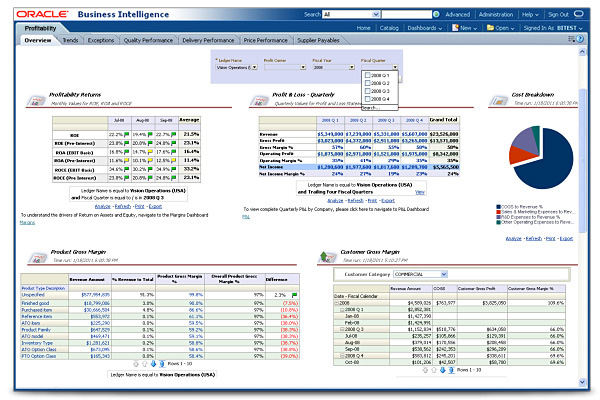
Task: Switch to the Delivery Performance tab
Action: click(208, 40)
